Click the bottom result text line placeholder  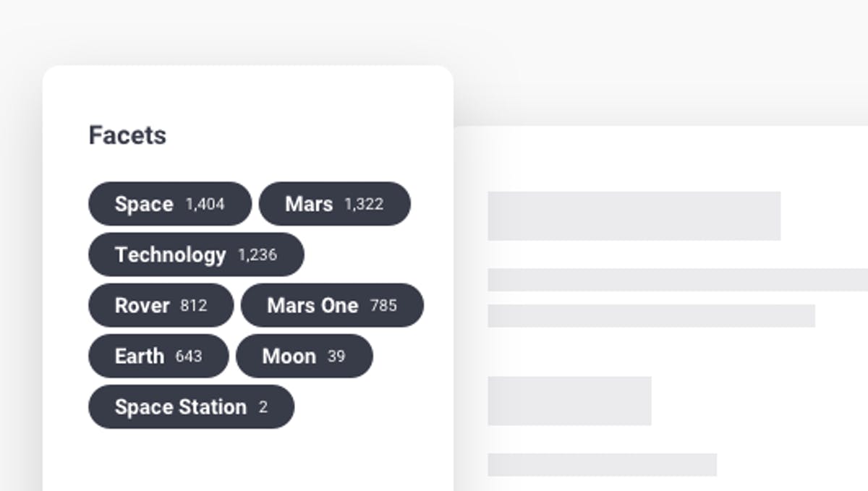(602, 465)
